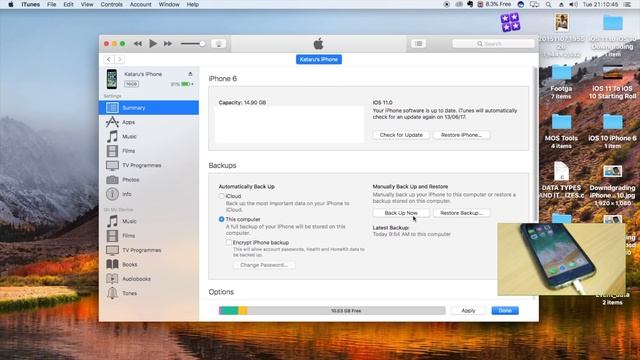640x360 pixels.
Task: Click the volume icon in menu bar
Action: coord(573,4)
